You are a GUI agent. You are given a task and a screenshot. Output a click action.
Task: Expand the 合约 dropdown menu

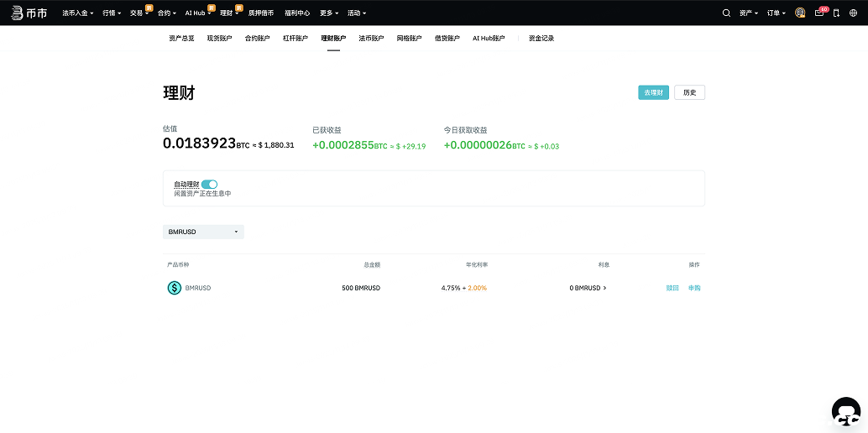pyautogui.click(x=166, y=13)
